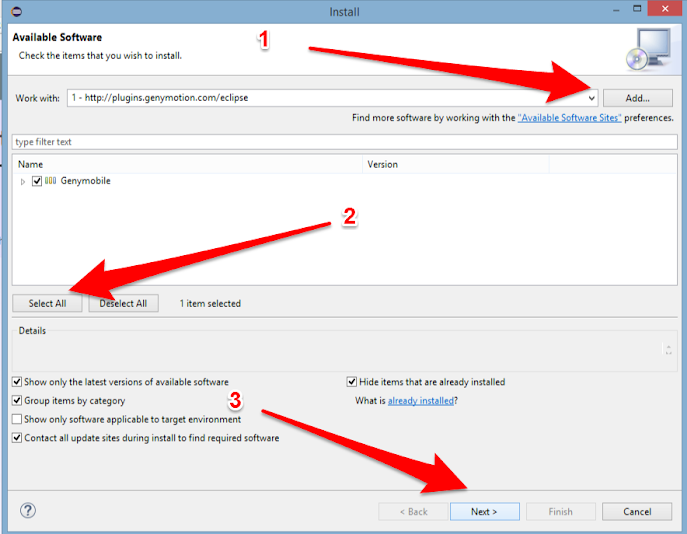Click Select All button

[x=47, y=303]
